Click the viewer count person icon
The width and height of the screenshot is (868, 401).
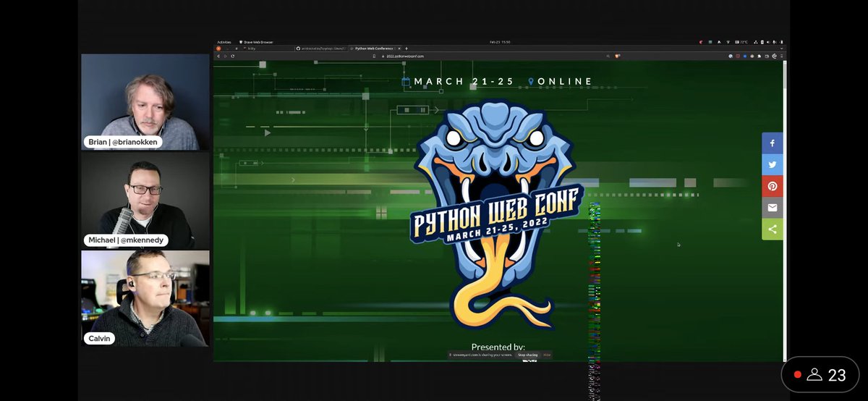pos(815,374)
